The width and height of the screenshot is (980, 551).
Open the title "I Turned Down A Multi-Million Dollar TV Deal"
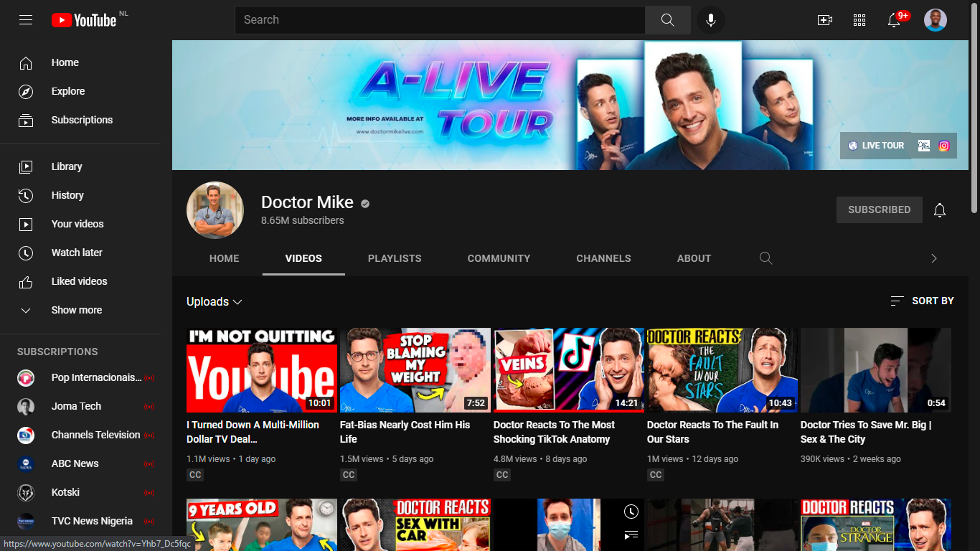pos(253,432)
